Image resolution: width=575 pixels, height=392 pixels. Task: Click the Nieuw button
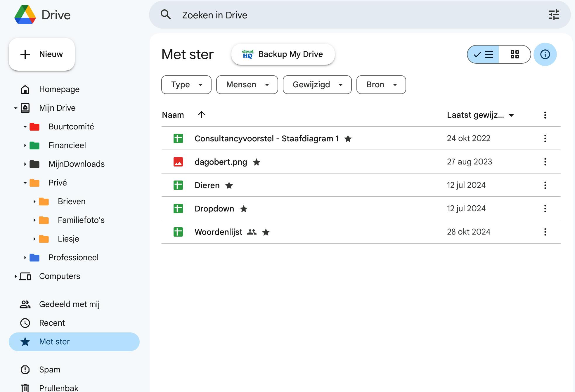coord(42,54)
